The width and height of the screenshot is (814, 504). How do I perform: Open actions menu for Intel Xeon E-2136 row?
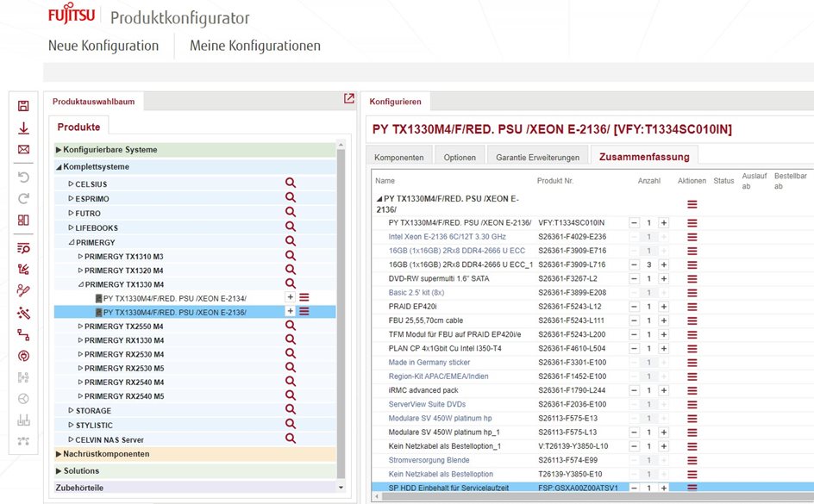[692, 237]
